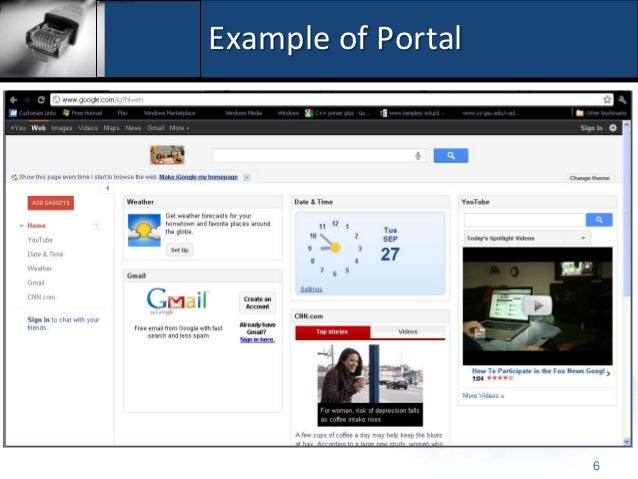Open the Free Hotmail bookmark
Screen dimensions: 638x479
(83, 113)
